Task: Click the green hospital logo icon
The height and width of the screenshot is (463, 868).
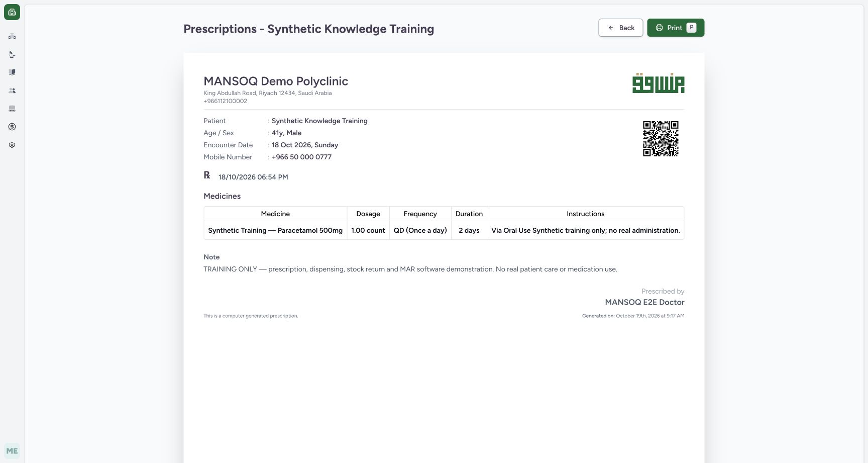Action: click(12, 12)
